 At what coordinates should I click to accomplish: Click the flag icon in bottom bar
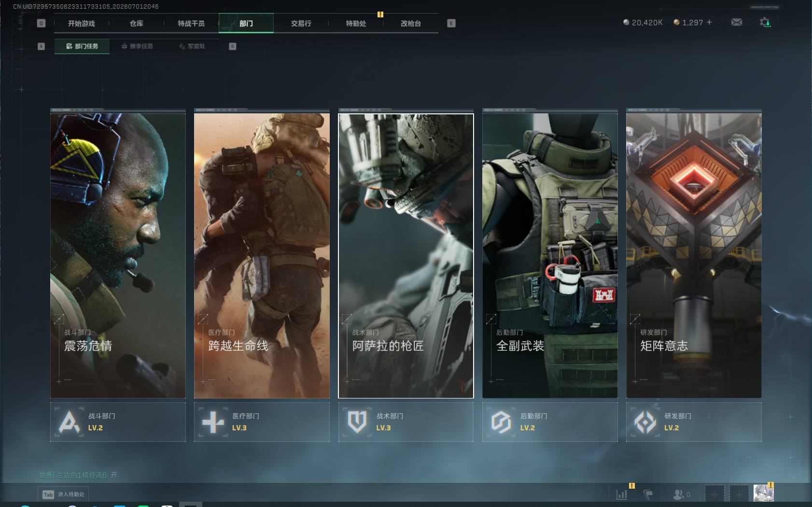point(648,494)
